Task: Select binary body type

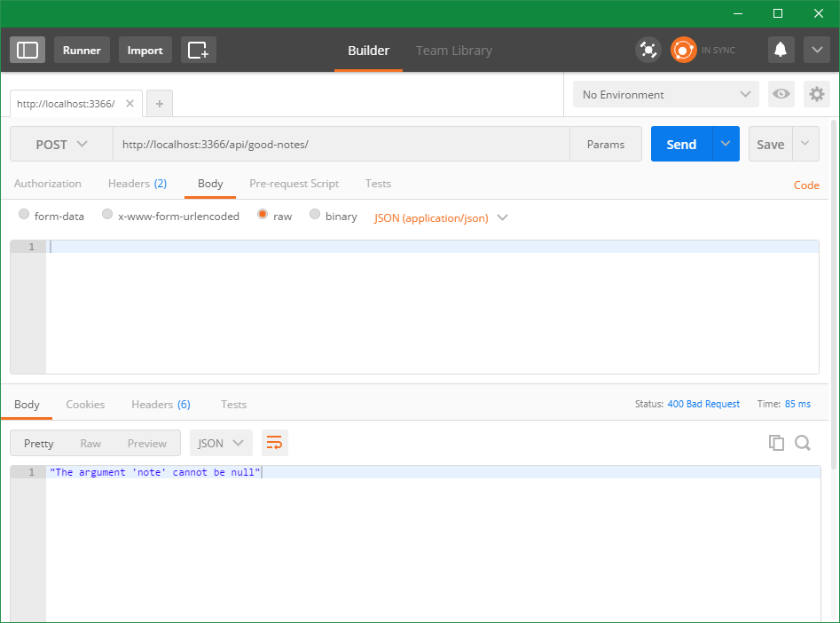Action: tap(315, 215)
